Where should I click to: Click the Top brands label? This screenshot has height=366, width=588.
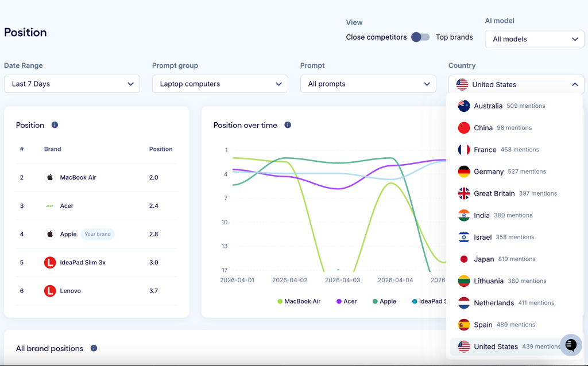tap(454, 37)
